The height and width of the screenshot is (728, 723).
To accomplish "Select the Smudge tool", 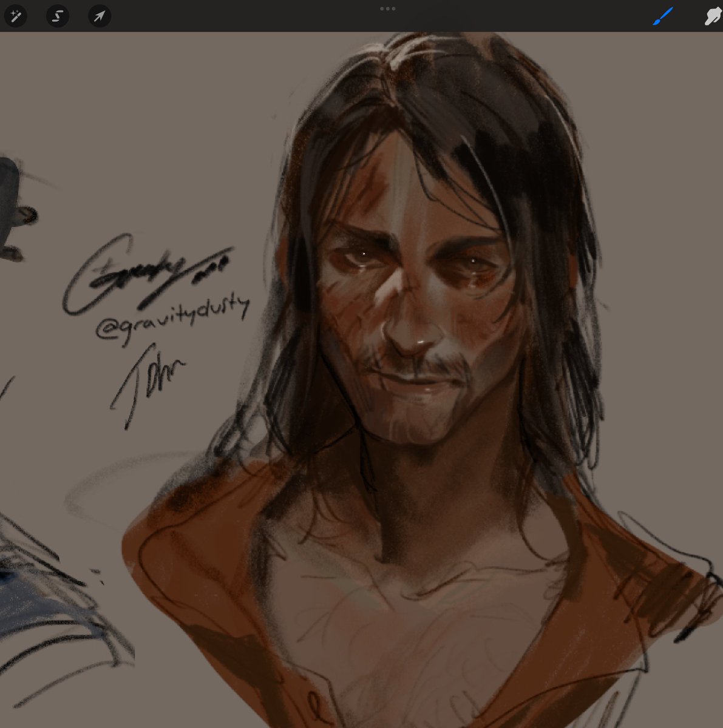I will (x=713, y=16).
